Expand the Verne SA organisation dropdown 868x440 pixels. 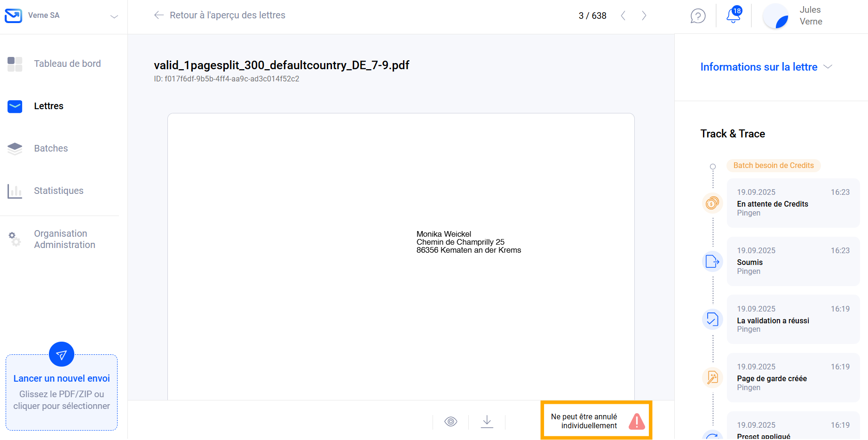[114, 16]
